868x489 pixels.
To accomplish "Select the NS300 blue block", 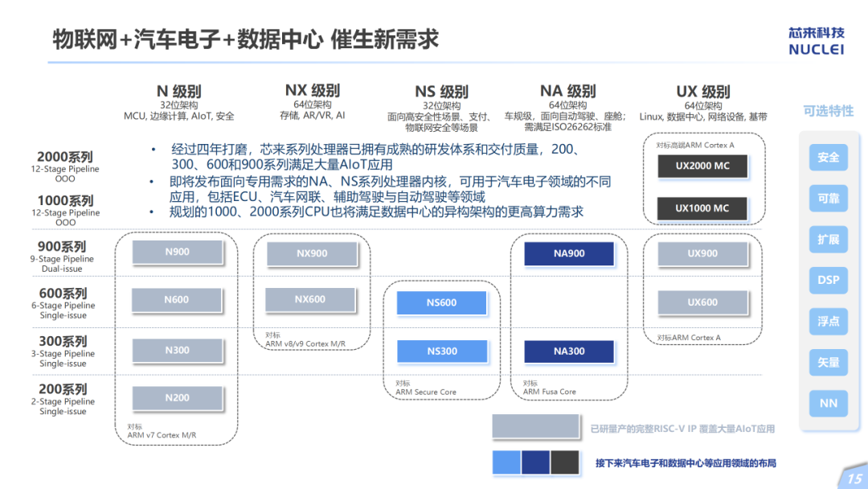I will tap(442, 351).
